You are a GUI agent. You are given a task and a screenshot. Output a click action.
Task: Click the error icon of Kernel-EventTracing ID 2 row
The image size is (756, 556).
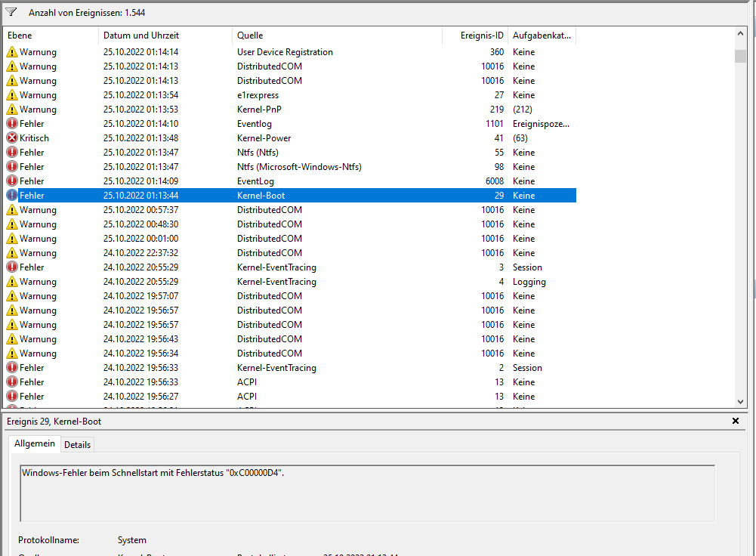pos(12,367)
